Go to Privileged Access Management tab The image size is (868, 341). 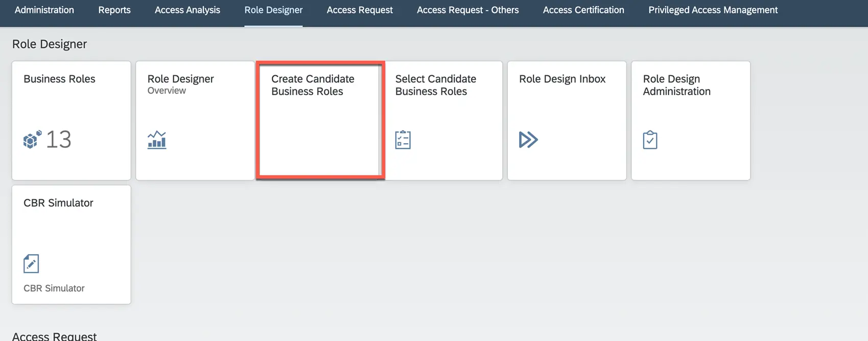[713, 10]
